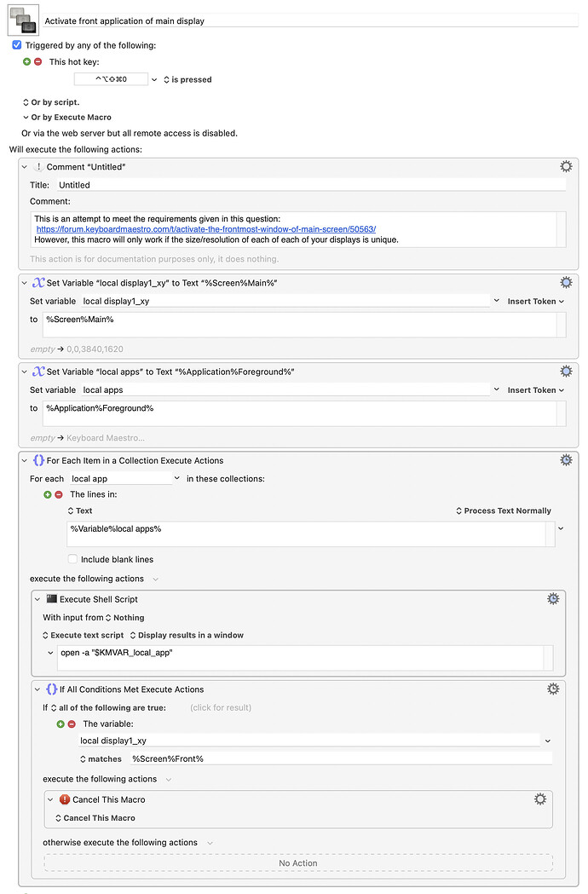Screen dimensions: 588x894
Task: Open Insert Token menu for local apps
Action: pyautogui.click(x=536, y=389)
